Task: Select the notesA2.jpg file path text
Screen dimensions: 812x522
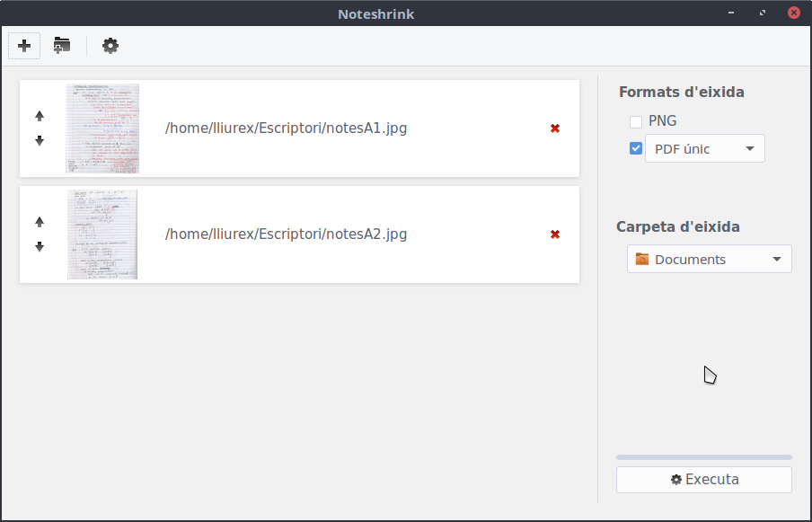Action: click(x=286, y=234)
